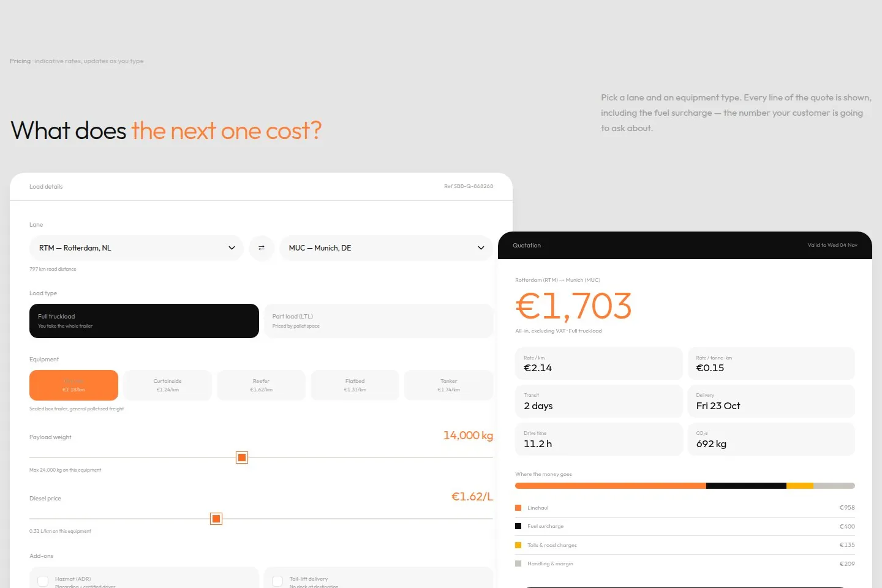Click the '€1.62/L' diesel price value

pos(472,497)
